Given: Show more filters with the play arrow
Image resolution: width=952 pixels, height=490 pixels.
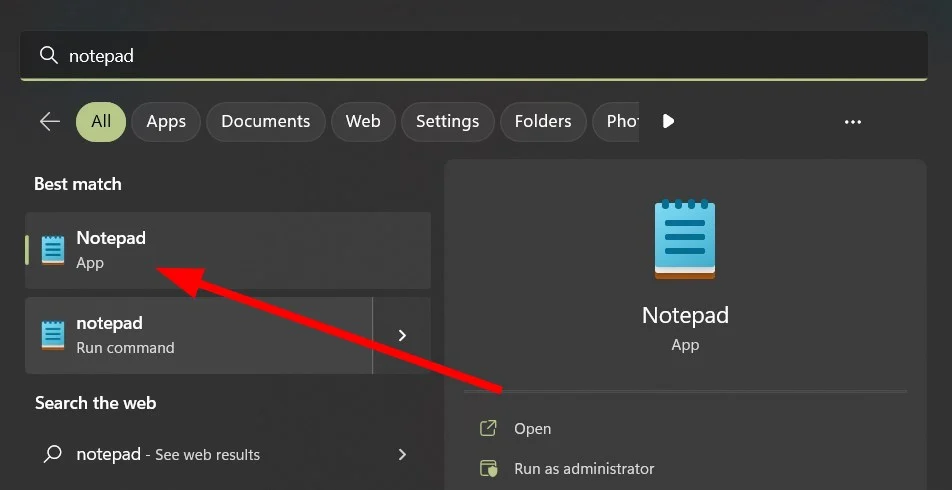Looking at the screenshot, I should (668, 121).
